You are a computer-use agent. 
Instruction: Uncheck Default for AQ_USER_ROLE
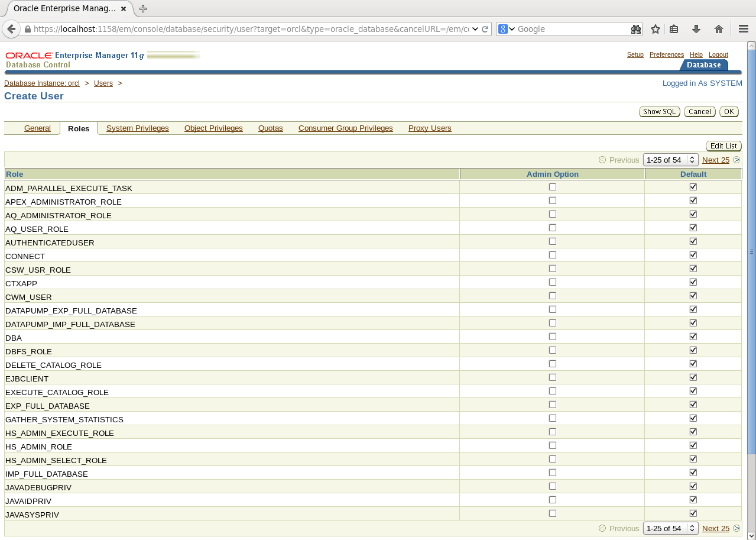tap(693, 228)
